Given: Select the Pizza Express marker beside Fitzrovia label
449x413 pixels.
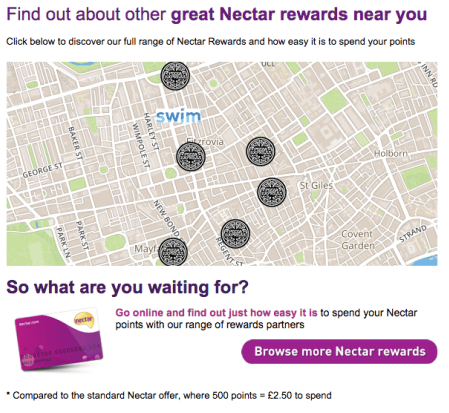Looking at the screenshot, I should pos(191,157).
